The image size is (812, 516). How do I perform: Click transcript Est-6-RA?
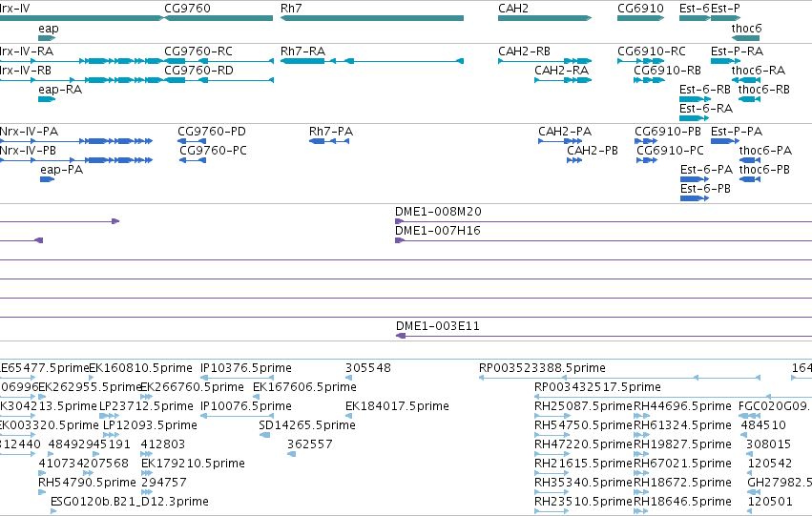click(x=694, y=118)
